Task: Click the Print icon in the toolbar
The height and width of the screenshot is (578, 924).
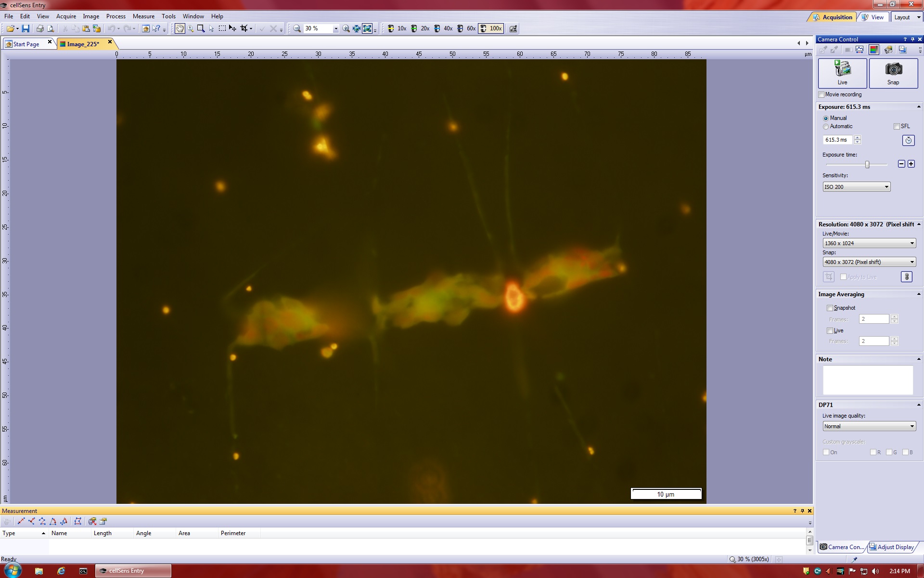Action: tap(40, 29)
